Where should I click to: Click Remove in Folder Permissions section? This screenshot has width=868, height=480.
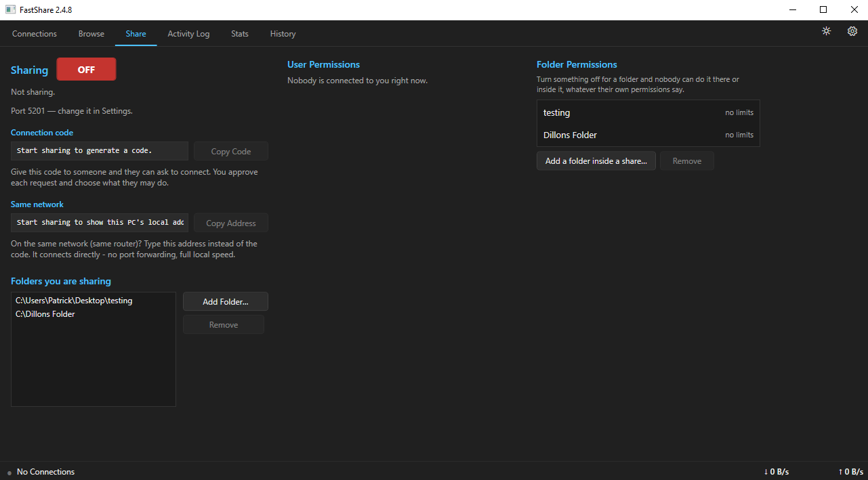coord(687,161)
